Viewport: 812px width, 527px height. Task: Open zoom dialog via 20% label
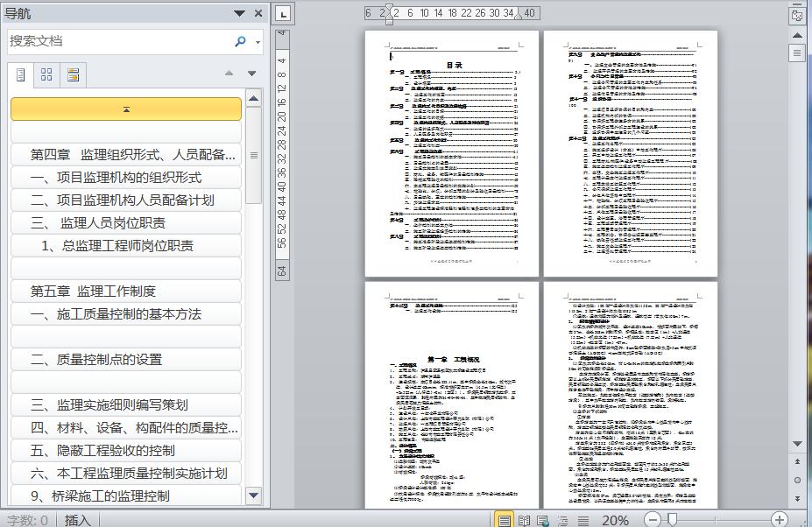(615, 520)
